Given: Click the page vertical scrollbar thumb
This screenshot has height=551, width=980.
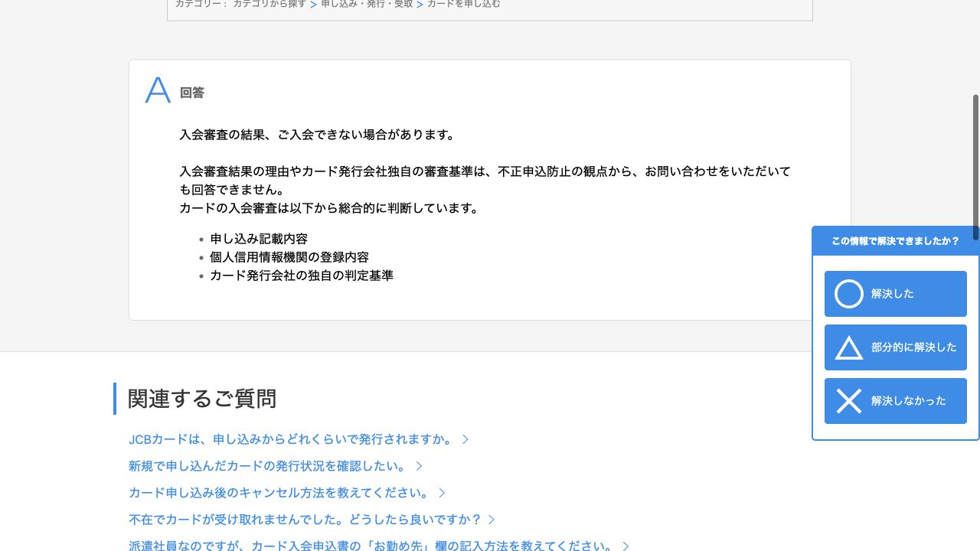Looking at the screenshot, I should 975,167.
